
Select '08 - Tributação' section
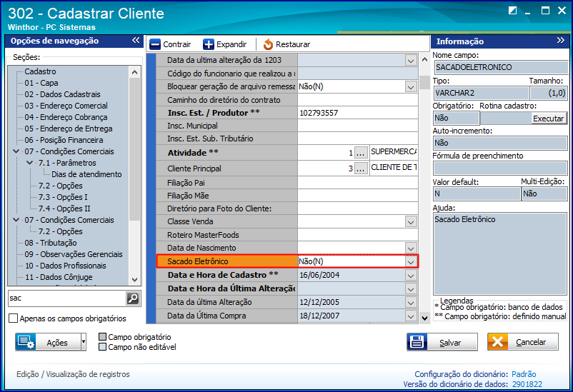pos(51,243)
